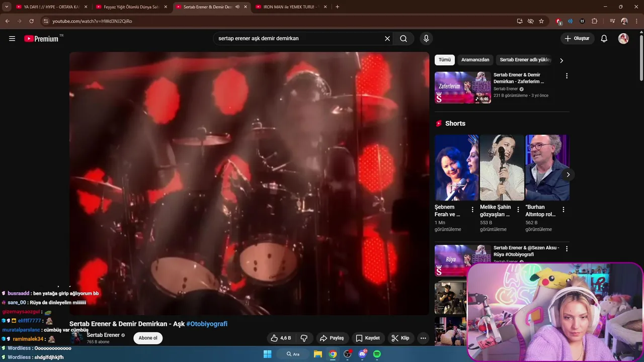Open Zaferlerim video thumbnail

click(463, 87)
